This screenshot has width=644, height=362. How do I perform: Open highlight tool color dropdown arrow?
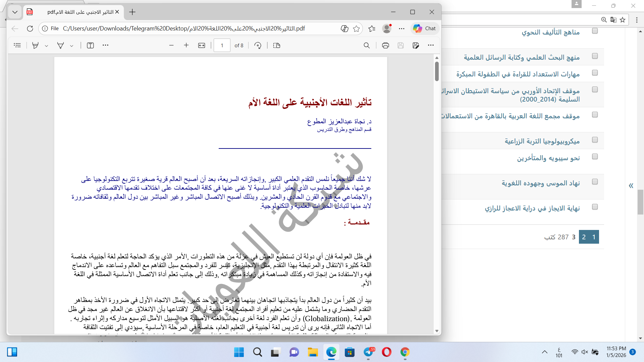coord(46,46)
